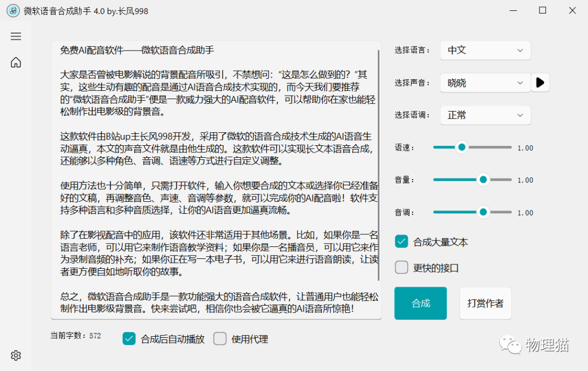
Task: Play the voice preview sample
Action: point(541,83)
